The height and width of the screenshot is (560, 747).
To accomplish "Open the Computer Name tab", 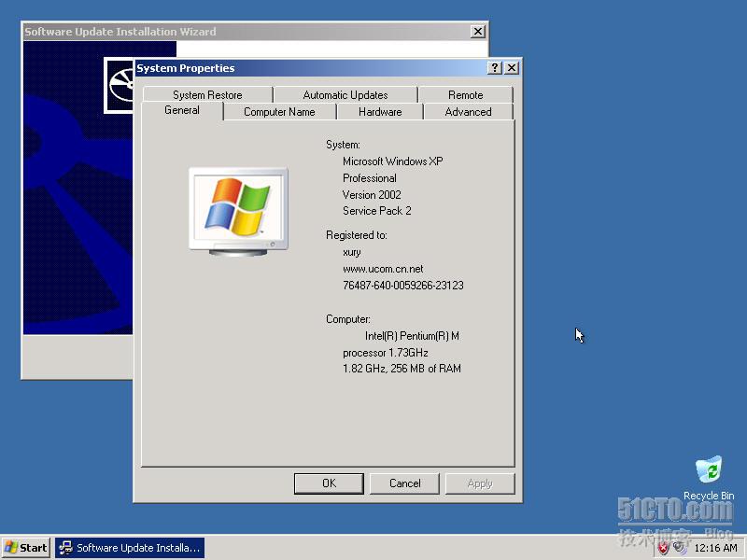I will pyautogui.click(x=279, y=112).
